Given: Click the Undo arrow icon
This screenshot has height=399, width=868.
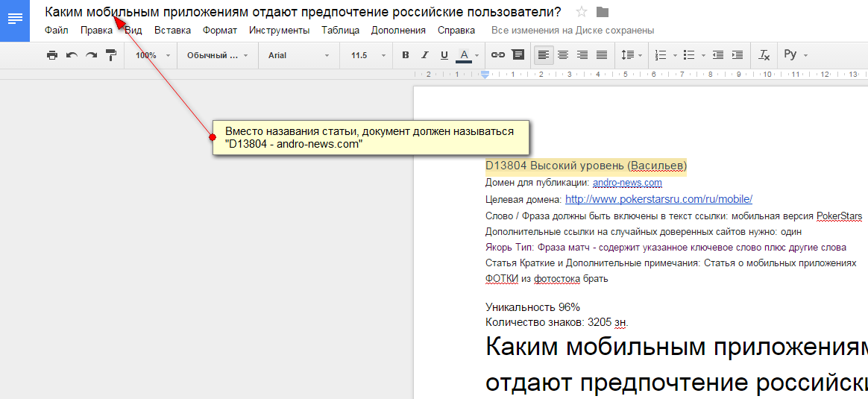Looking at the screenshot, I should (72, 55).
